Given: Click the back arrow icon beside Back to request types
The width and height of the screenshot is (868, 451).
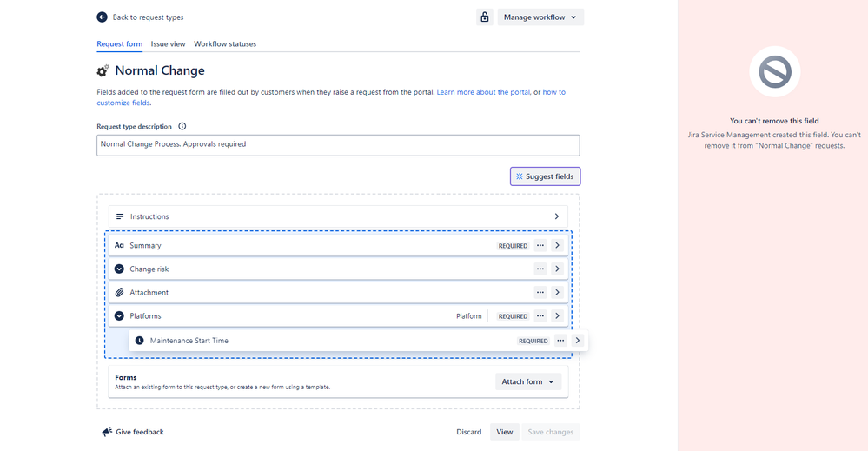Looking at the screenshot, I should pos(102,17).
